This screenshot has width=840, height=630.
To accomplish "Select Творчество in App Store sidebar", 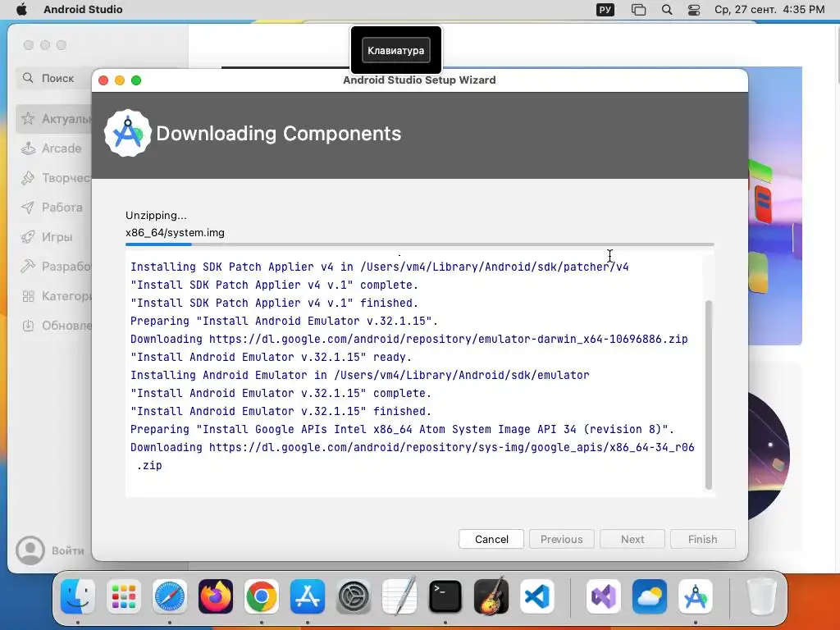I will click(x=53, y=178).
